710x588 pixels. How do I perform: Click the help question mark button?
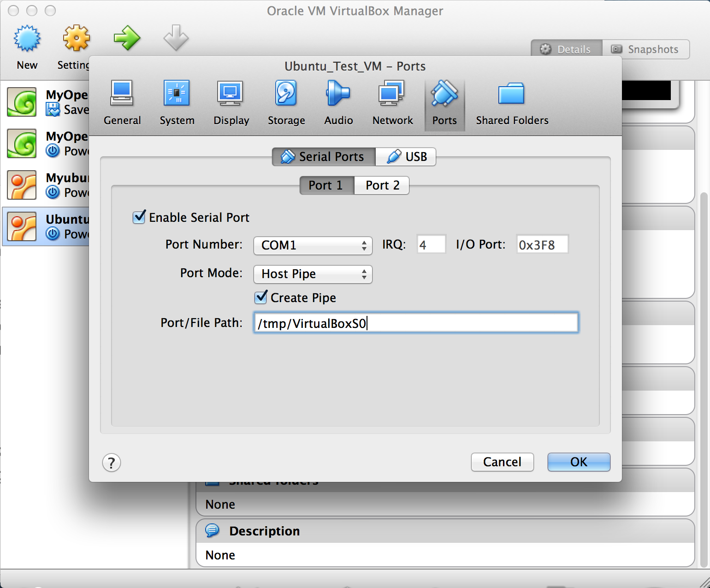coord(112,463)
